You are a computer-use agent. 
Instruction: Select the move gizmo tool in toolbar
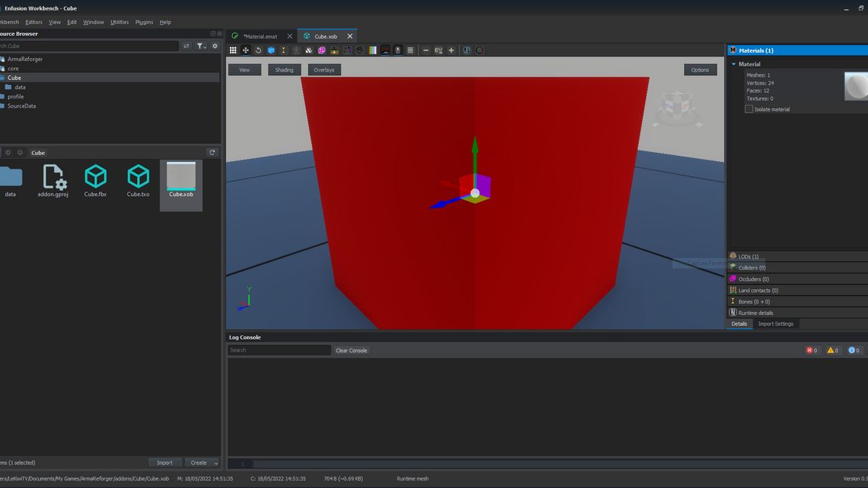[x=246, y=50]
